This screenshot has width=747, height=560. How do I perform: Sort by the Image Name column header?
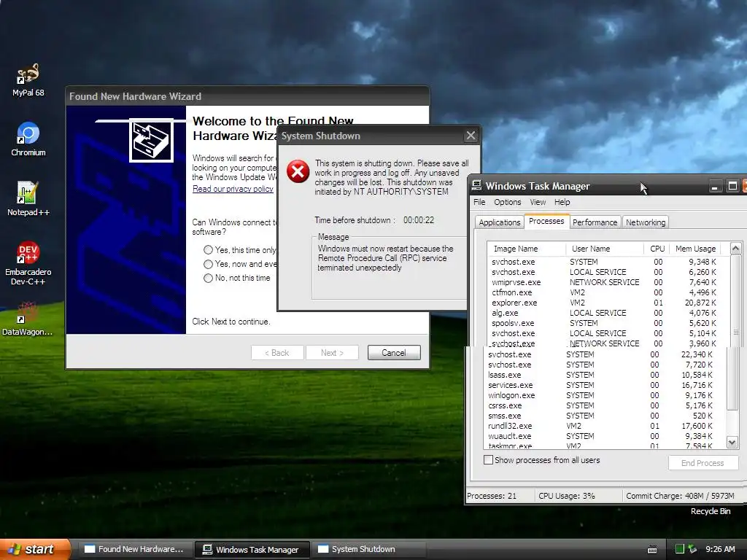tap(527, 249)
